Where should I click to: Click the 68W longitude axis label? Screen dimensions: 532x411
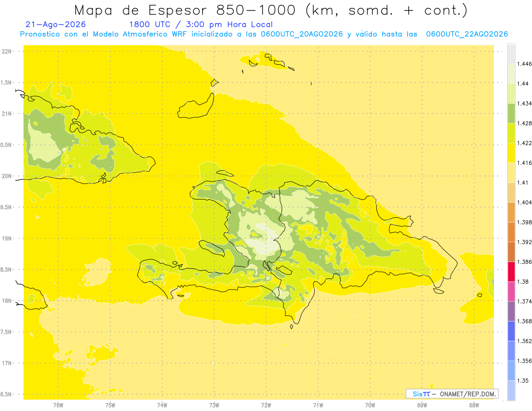tap(474, 405)
